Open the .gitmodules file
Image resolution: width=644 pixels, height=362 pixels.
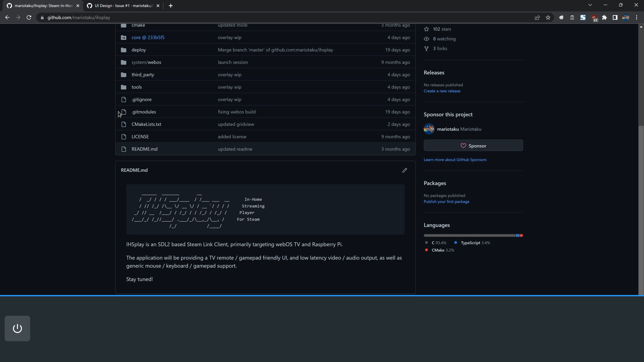(x=144, y=112)
